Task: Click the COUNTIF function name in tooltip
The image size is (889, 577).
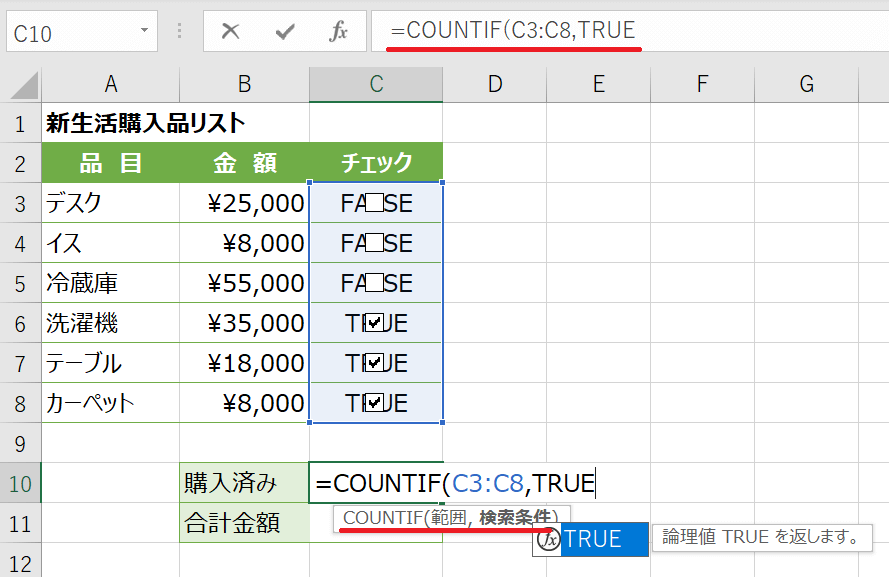Action: (x=380, y=518)
